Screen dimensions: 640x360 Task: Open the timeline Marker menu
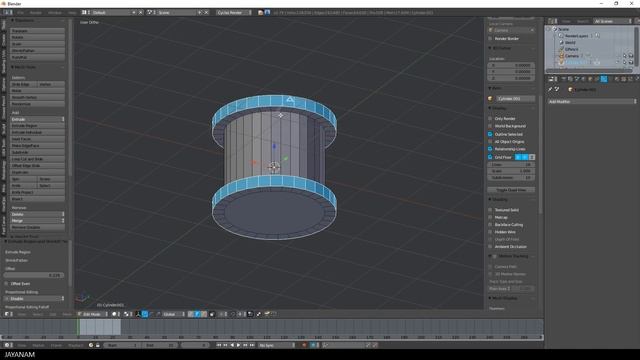38,345
